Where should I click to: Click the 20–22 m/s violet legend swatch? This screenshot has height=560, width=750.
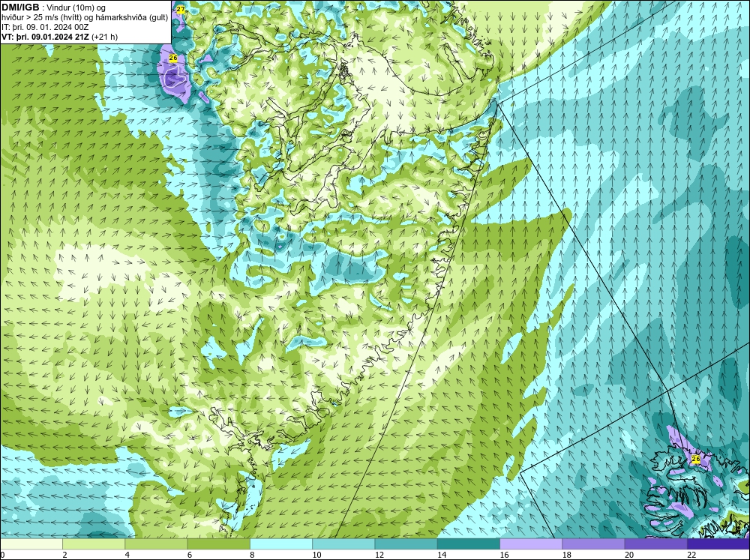tap(655, 544)
